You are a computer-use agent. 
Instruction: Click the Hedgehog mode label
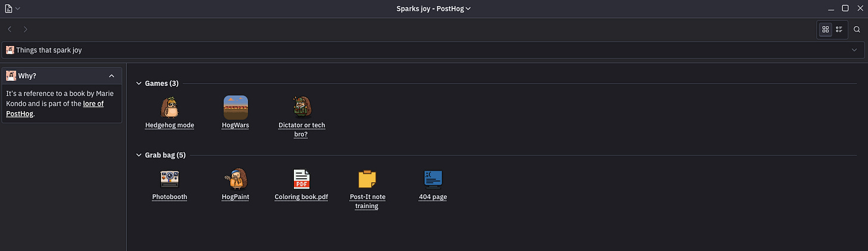pos(170,125)
